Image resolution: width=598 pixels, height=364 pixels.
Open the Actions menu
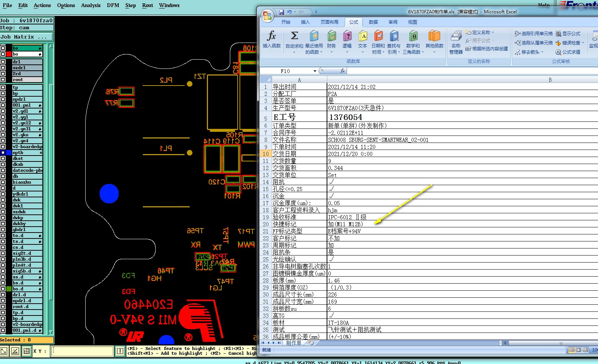click(x=42, y=5)
